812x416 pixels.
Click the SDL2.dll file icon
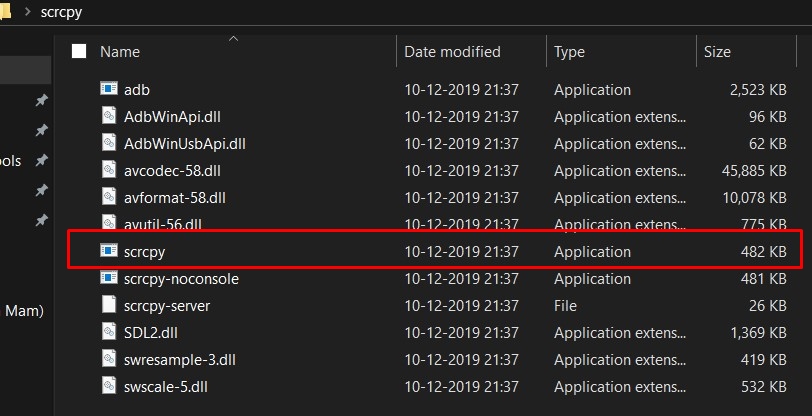click(109, 332)
